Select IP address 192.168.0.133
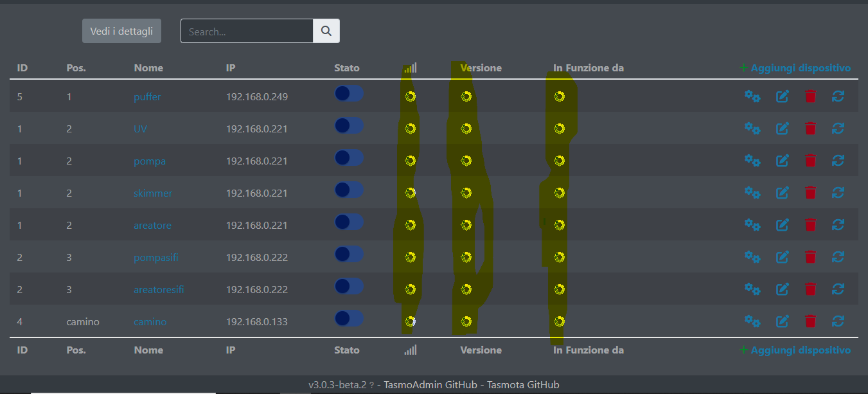This screenshot has height=394, width=868. [257, 321]
